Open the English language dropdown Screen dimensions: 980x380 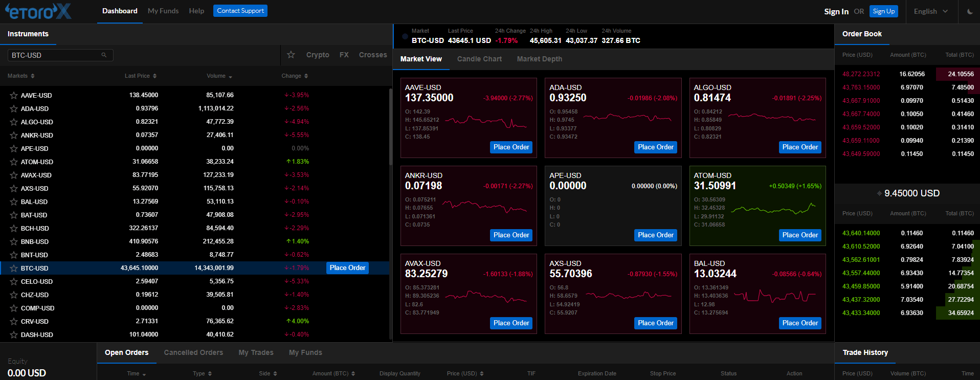pos(931,11)
